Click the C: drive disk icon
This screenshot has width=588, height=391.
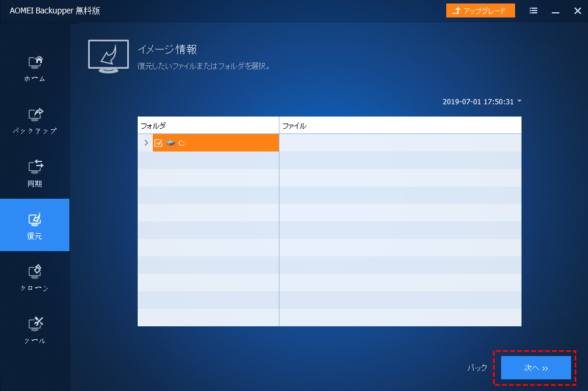click(x=170, y=143)
